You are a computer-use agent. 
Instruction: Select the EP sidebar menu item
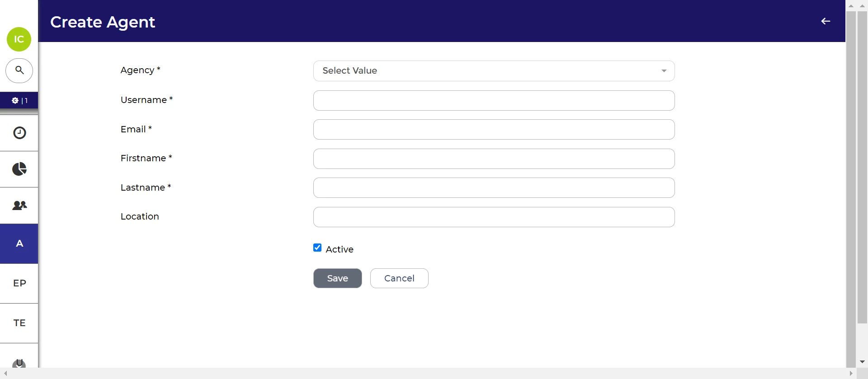pos(19,283)
